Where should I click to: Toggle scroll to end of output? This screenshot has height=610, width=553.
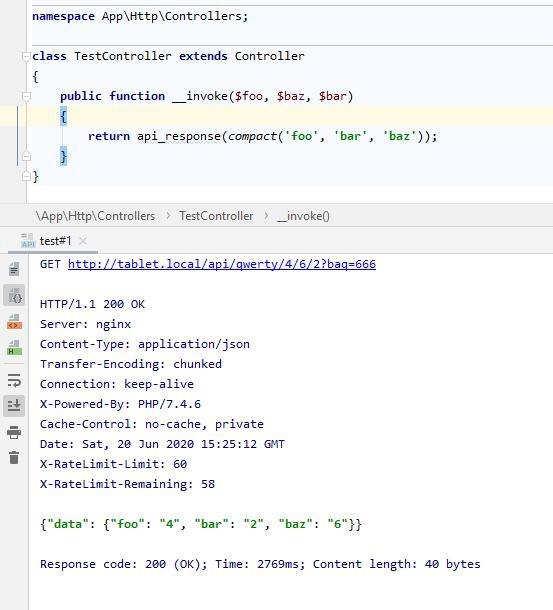tap(14, 406)
